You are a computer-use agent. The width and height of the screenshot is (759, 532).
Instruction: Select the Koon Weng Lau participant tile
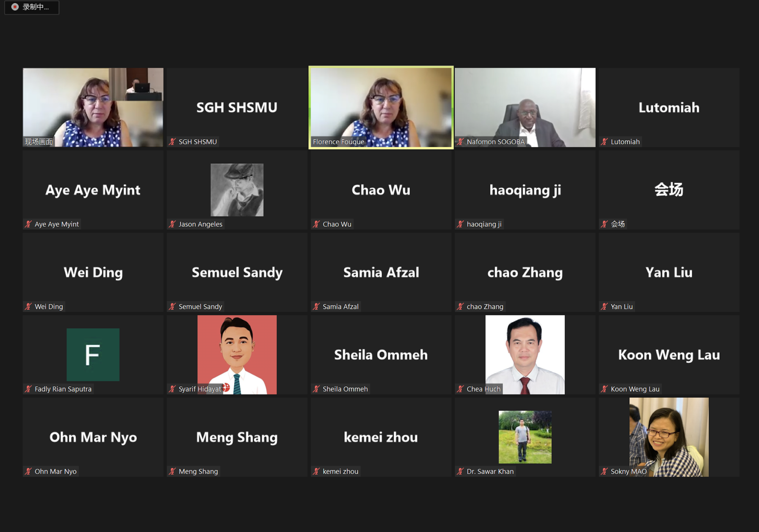(x=669, y=355)
